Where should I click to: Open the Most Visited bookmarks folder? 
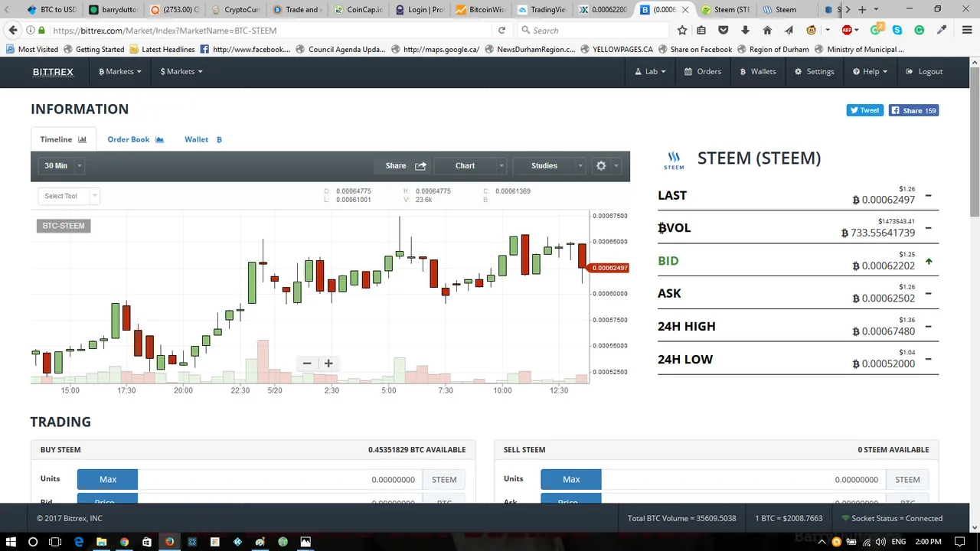[32, 49]
